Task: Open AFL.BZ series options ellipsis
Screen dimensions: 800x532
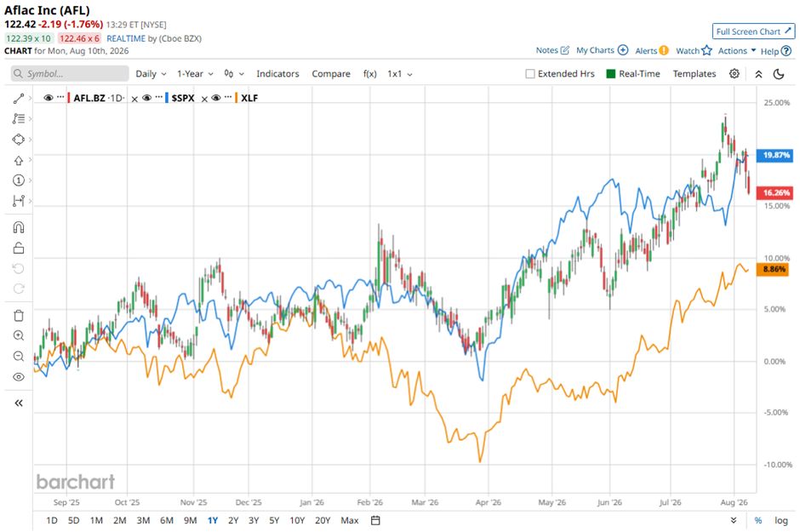Action: [x=60, y=97]
